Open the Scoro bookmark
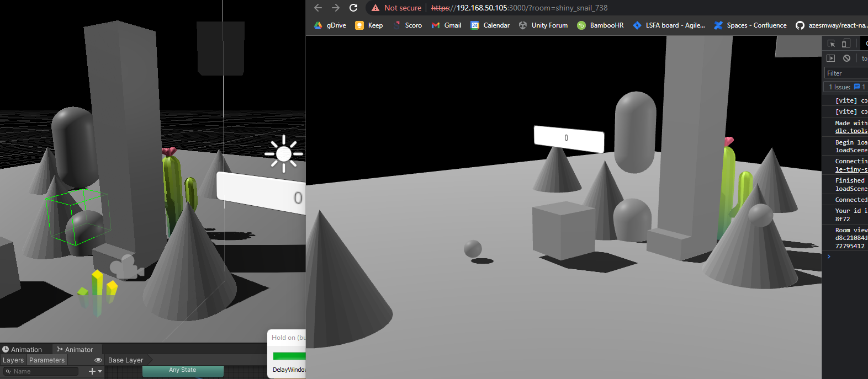The image size is (868, 379). click(x=407, y=25)
